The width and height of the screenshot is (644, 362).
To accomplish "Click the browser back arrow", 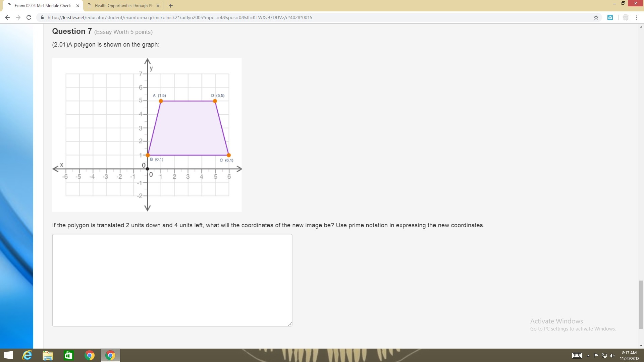I will (7, 17).
